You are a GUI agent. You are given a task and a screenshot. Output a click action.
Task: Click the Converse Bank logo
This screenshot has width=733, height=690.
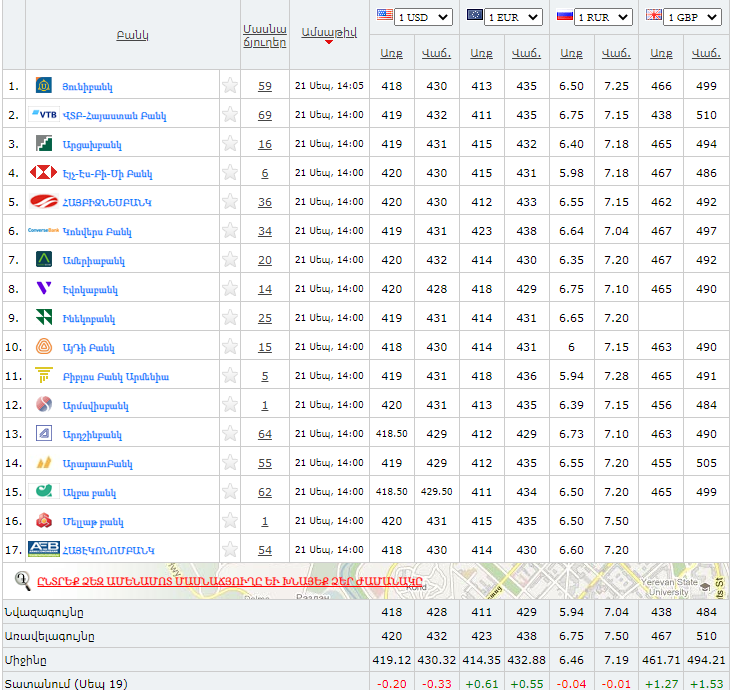tap(43, 230)
